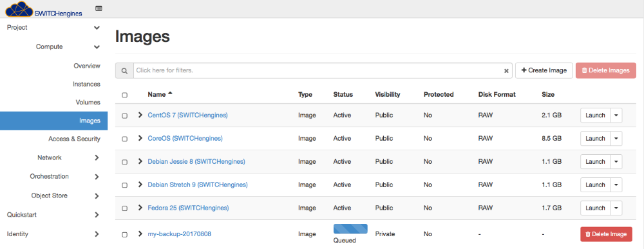
Task: Launch the CentOS 7 image
Action: (x=595, y=115)
